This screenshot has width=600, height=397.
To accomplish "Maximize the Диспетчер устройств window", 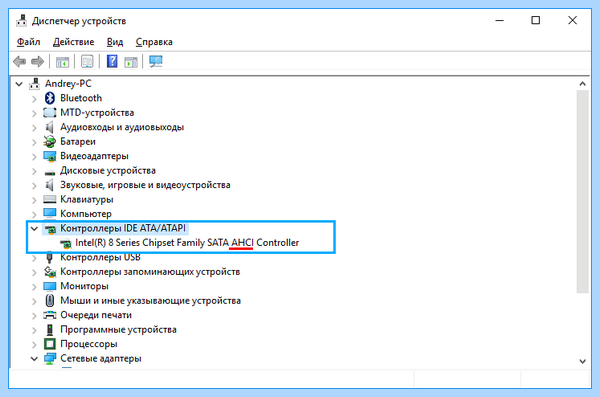I will point(536,20).
